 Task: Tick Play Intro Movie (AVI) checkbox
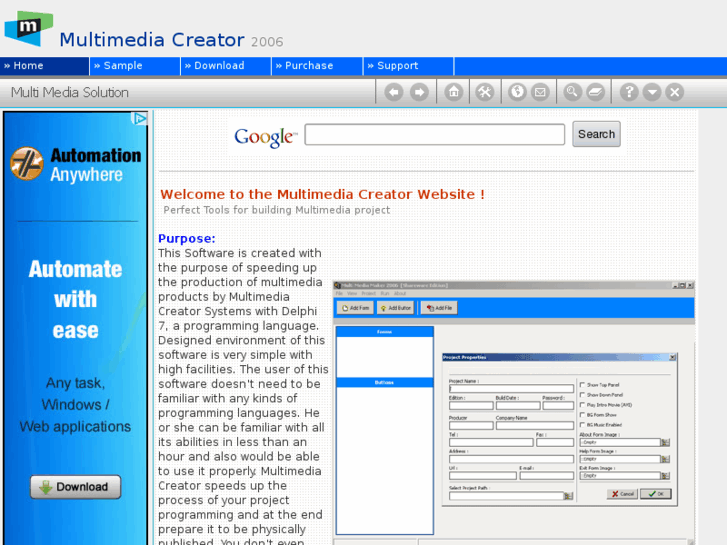[x=582, y=405]
